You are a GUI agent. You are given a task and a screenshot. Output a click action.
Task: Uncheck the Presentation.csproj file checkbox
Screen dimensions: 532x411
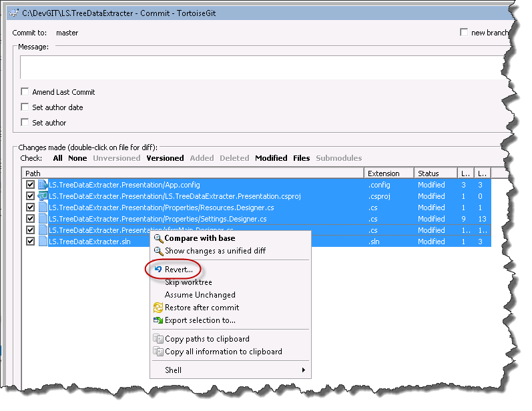(x=31, y=196)
